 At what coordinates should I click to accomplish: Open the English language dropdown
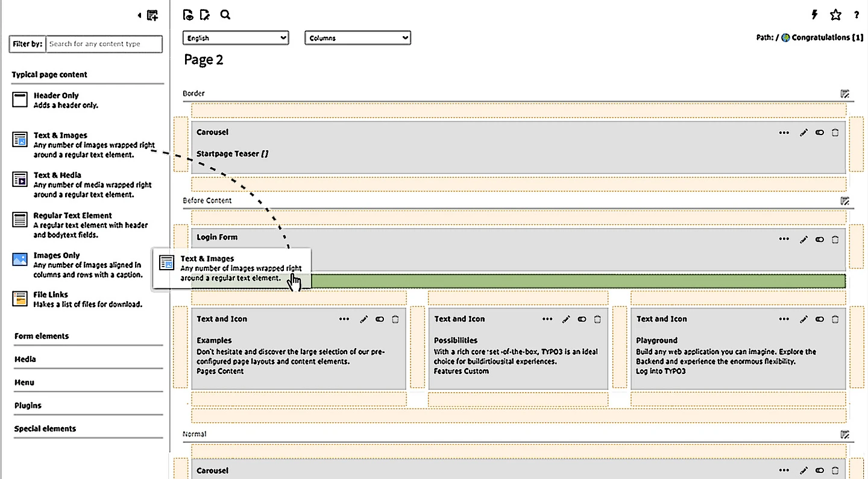click(236, 38)
